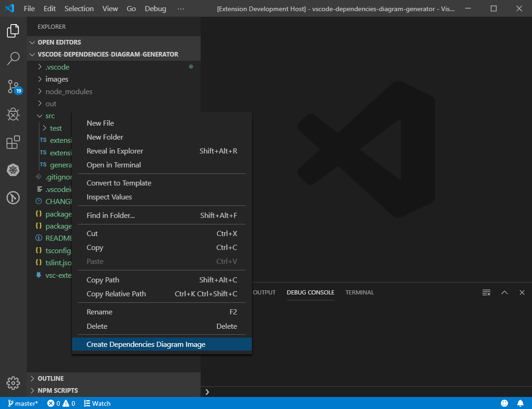Click the VS Code logo in title bar
532x409 pixels.
(9, 8)
